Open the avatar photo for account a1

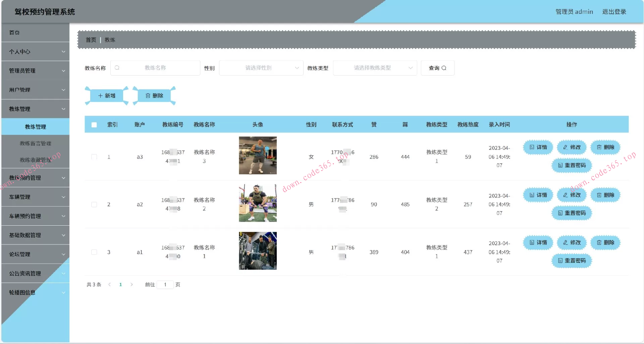[258, 251]
